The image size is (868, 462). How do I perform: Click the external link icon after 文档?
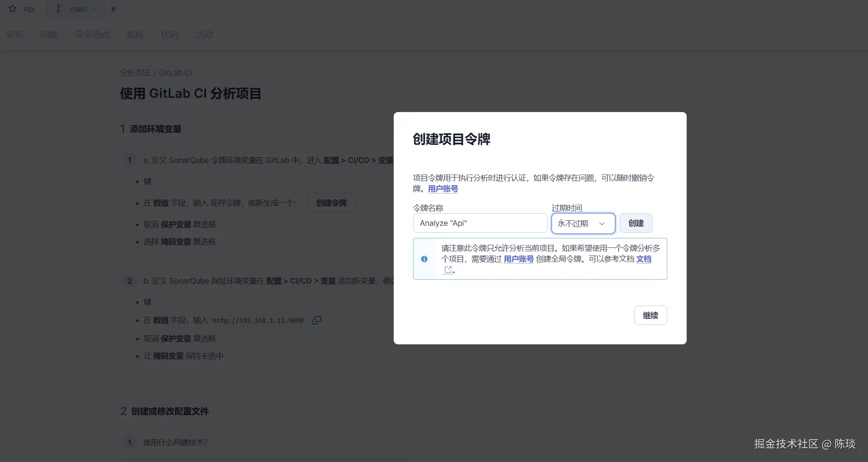pyautogui.click(x=448, y=270)
